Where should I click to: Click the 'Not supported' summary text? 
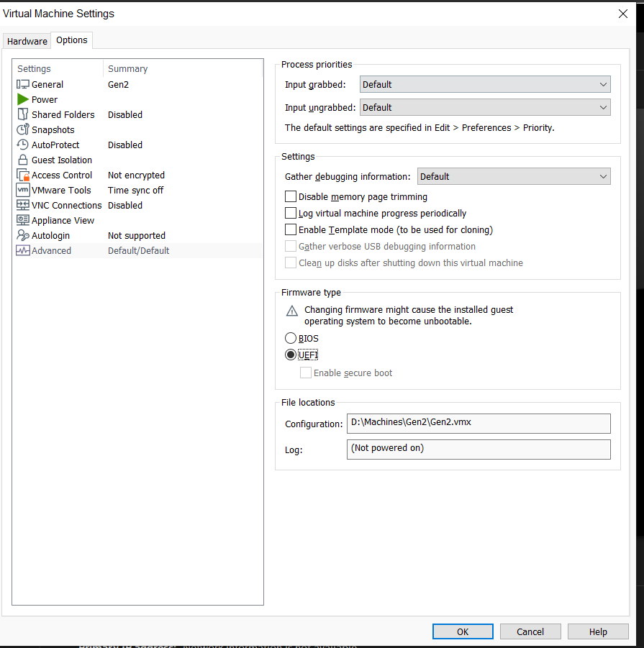pyautogui.click(x=137, y=236)
